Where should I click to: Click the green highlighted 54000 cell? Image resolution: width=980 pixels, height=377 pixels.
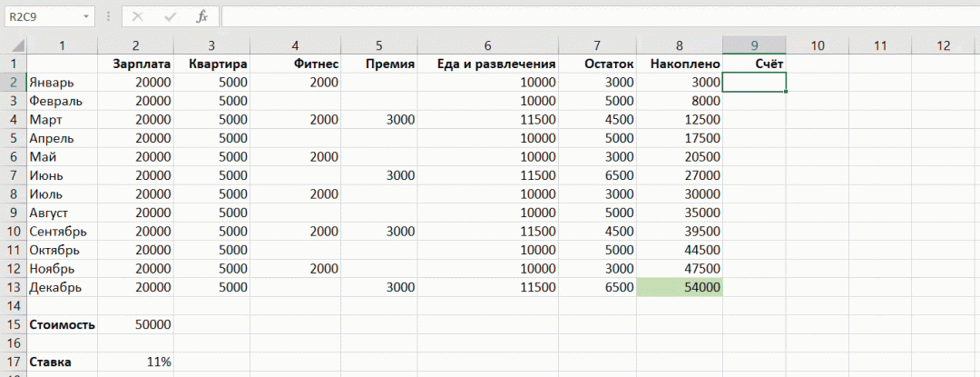click(680, 288)
